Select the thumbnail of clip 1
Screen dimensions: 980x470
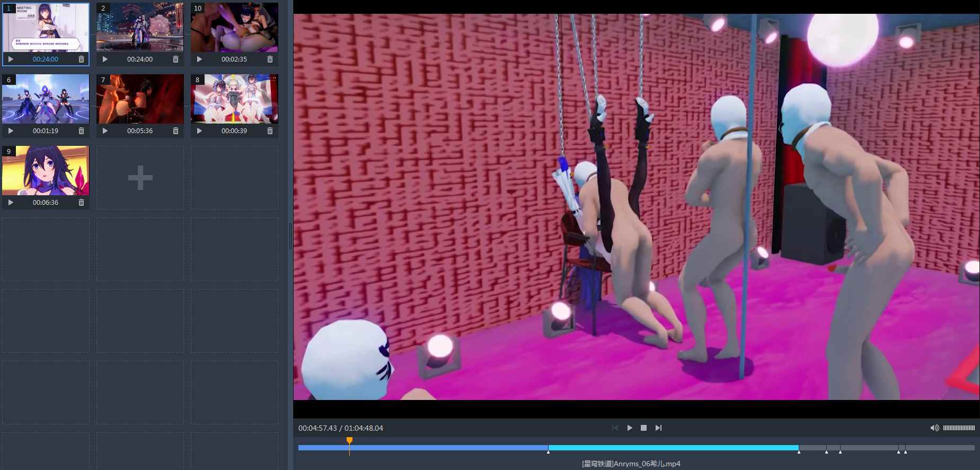coord(46,28)
